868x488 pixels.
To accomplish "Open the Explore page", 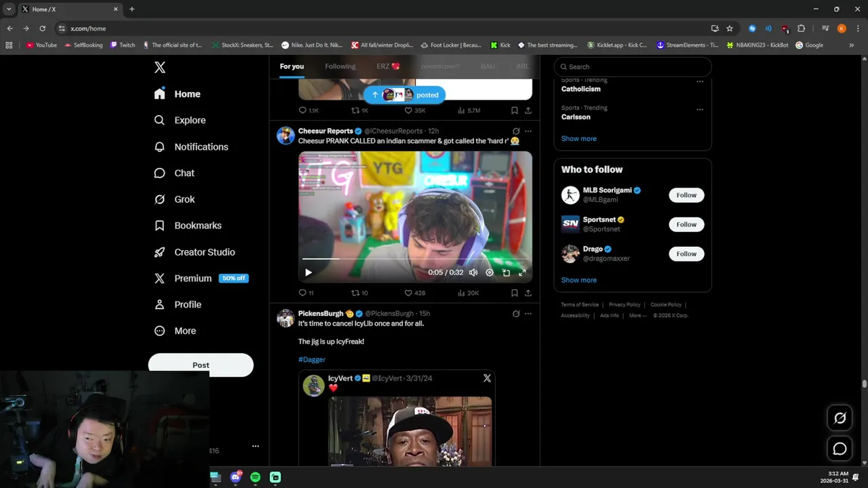I will [180, 120].
